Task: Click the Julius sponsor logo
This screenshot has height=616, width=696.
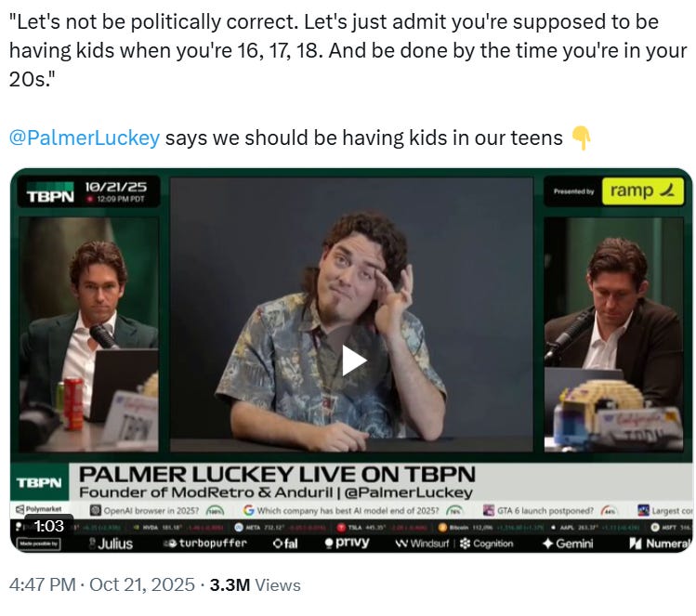Action: (x=110, y=544)
